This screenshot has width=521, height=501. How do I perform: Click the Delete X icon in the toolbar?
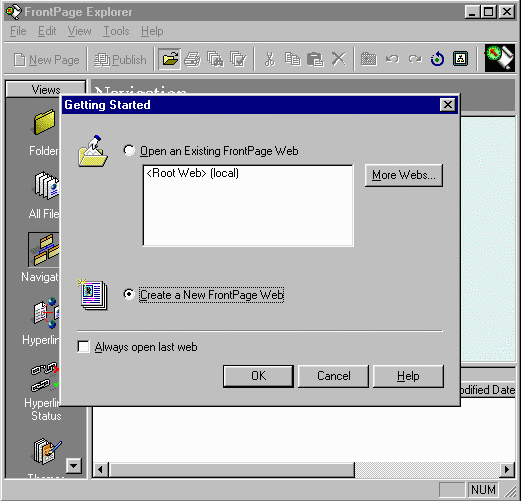coord(338,60)
